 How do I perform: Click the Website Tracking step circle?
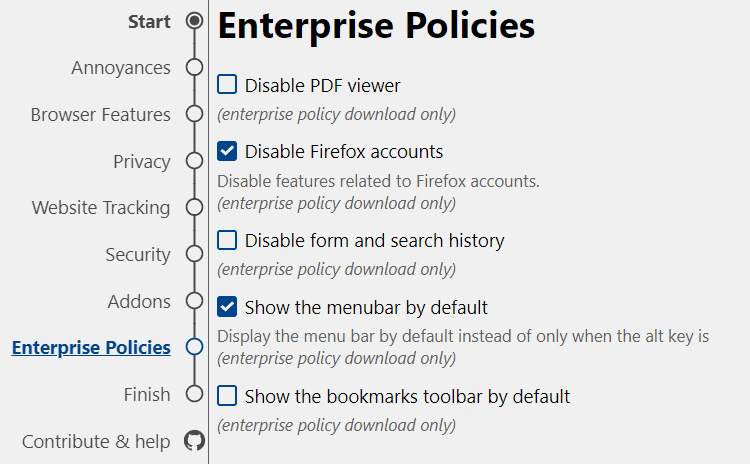(x=195, y=208)
